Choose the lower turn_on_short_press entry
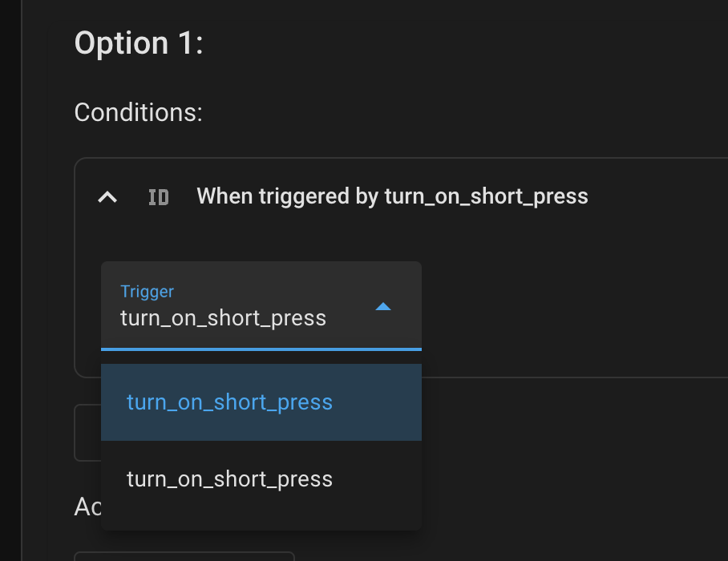The height and width of the screenshot is (561, 728). click(x=229, y=478)
